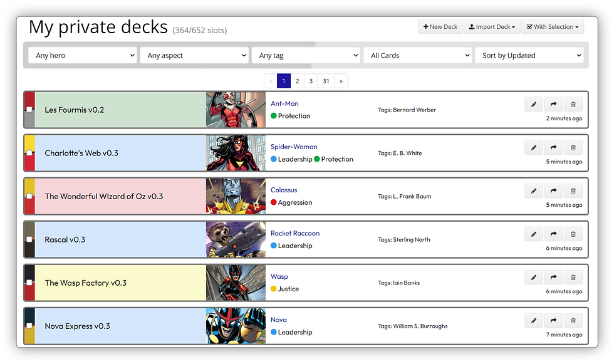Open the Les Fourmis v0.2 deck name
The height and width of the screenshot is (364, 614).
pos(75,110)
